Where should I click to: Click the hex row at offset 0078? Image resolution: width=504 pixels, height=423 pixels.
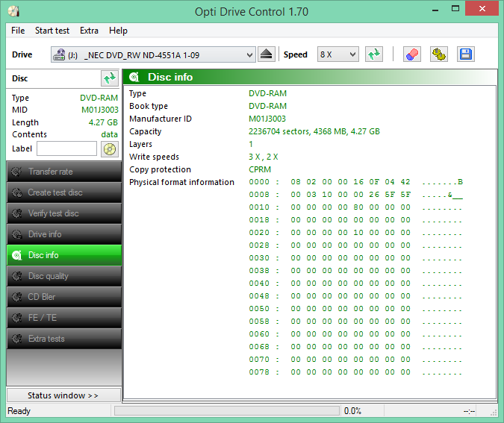tap(356, 372)
